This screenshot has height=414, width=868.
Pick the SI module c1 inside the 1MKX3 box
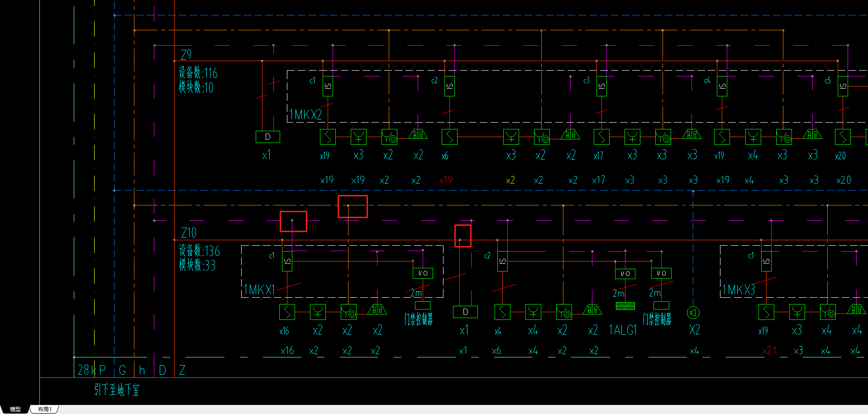click(x=766, y=262)
